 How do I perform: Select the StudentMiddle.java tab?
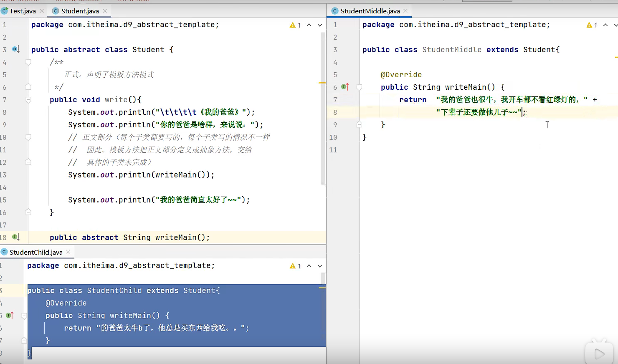(370, 11)
